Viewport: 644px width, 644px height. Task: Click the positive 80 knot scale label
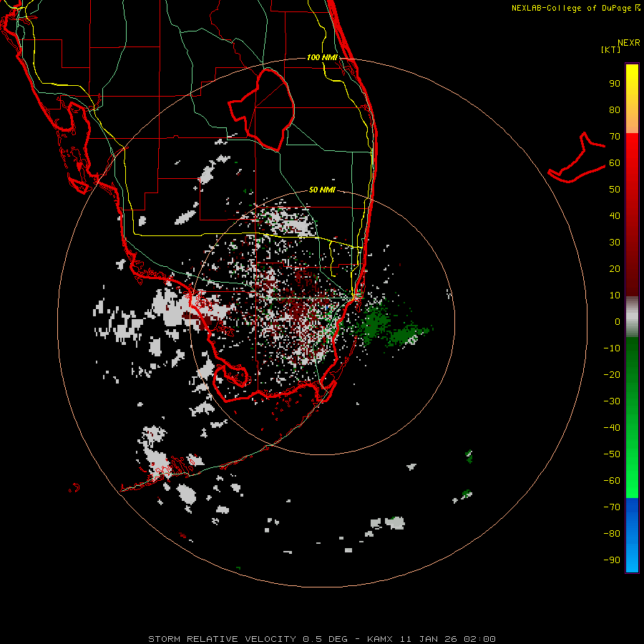pos(615,110)
